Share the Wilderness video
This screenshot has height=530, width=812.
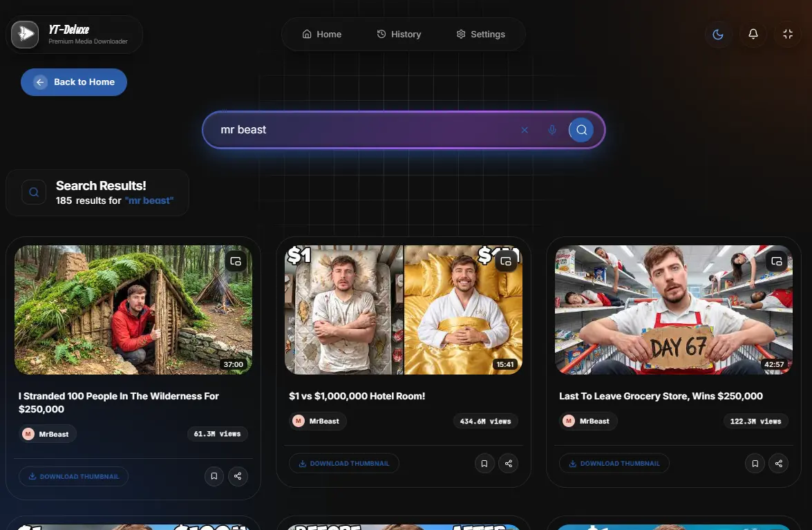point(238,476)
